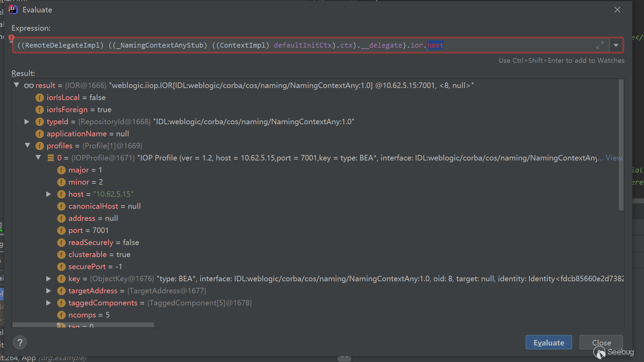Click the horizontal scrollbar of result tree
Image resolution: width=644 pixels, height=362 pixels.
[83, 325]
